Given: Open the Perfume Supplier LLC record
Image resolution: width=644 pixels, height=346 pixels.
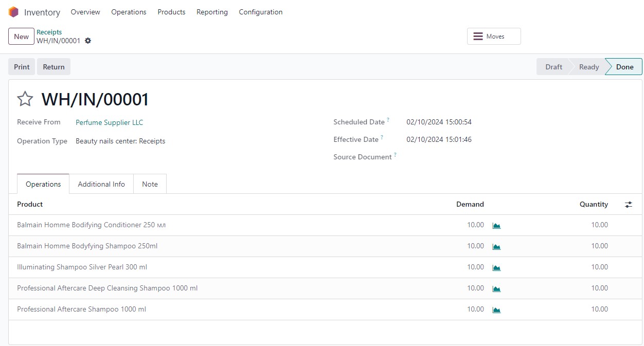Looking at the screenshot, I should (x=109, y=122).
